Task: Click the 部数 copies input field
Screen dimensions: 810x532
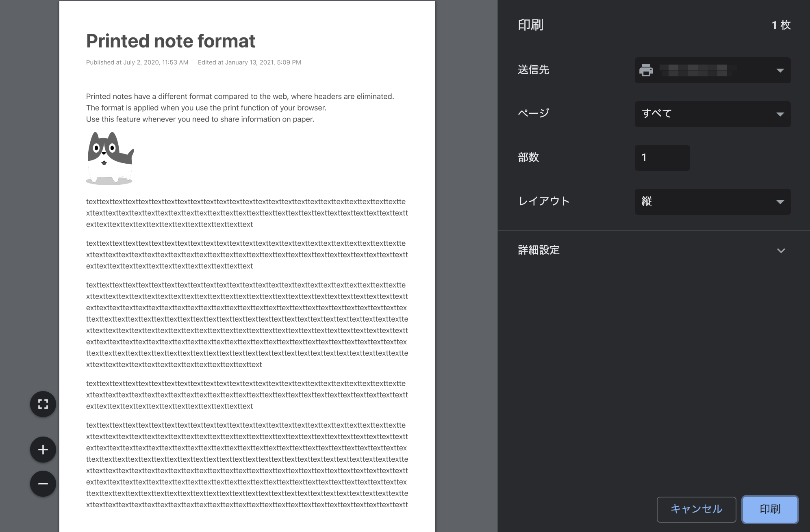Action: 662,158
